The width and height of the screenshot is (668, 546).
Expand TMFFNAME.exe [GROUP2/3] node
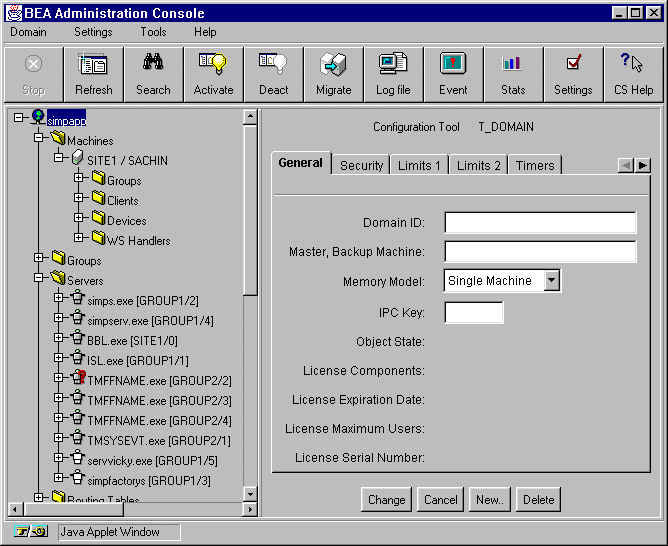click(x=58, y=397)
